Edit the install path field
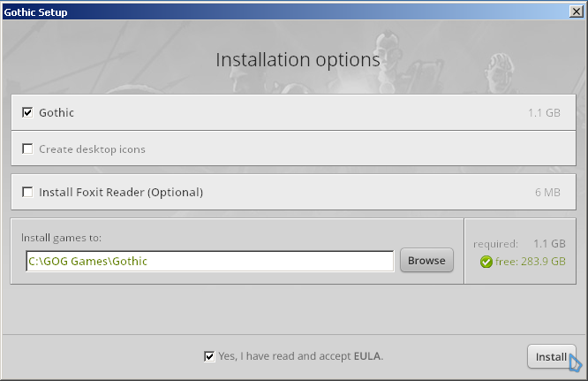The width and height of the screenshot is (588, 381). 210,261
